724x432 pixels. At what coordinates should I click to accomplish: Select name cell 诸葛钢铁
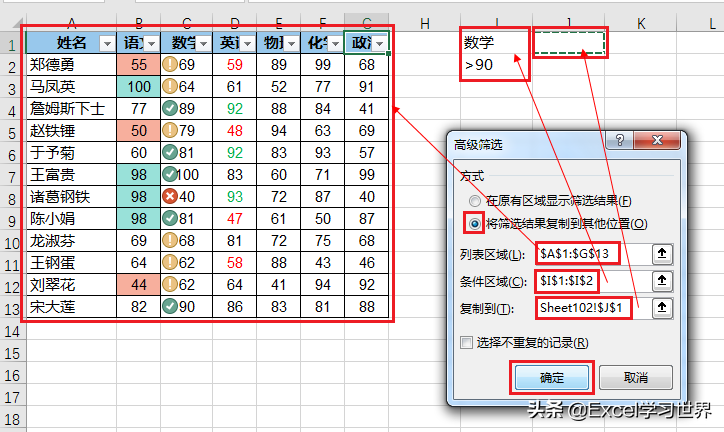point(71,197)
